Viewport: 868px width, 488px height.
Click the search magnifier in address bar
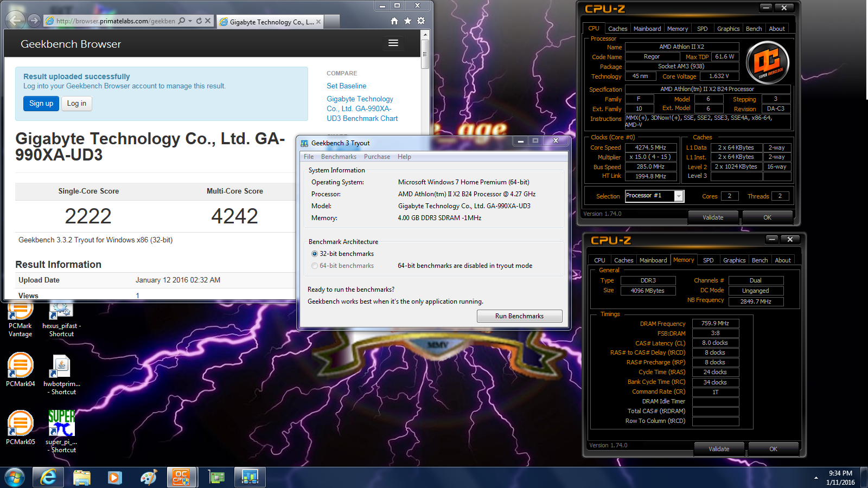coord(182,21)
